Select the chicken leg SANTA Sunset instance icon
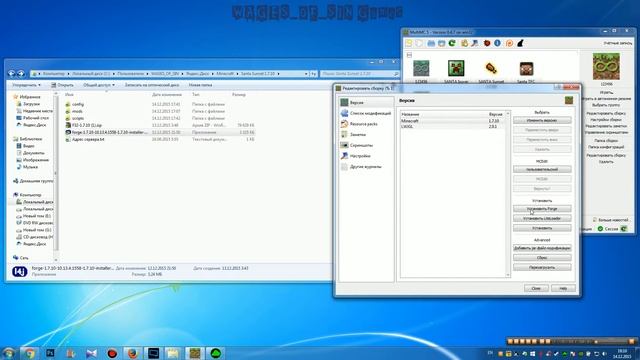 point(491,69)
